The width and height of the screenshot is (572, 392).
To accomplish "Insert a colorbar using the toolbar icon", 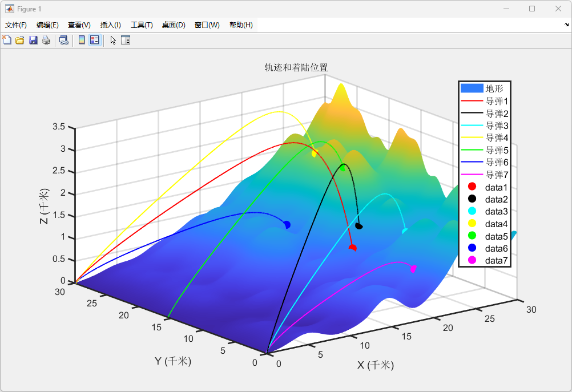I will point(82,40).
